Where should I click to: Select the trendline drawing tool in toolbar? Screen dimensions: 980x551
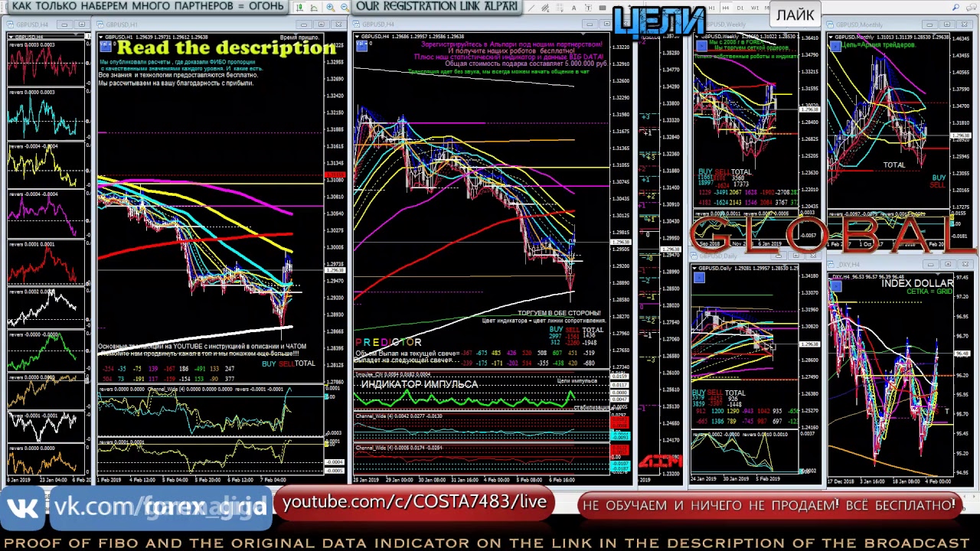(x=531, y=8)
